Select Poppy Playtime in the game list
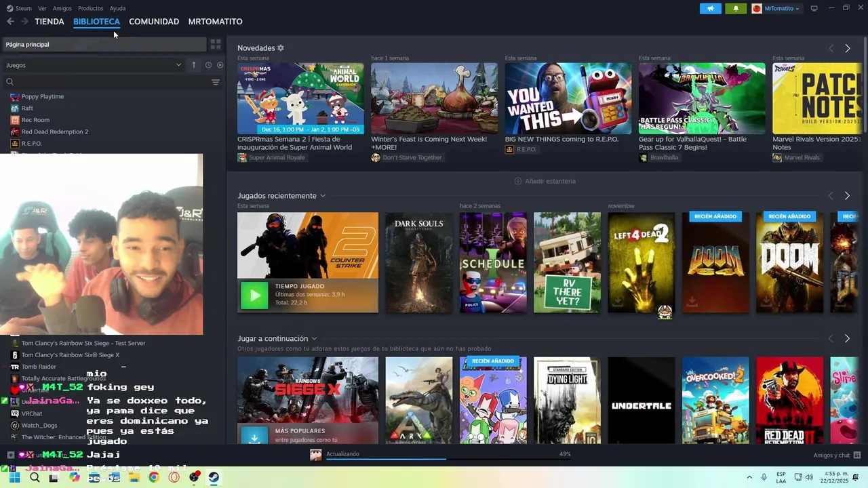 point(43,96)
